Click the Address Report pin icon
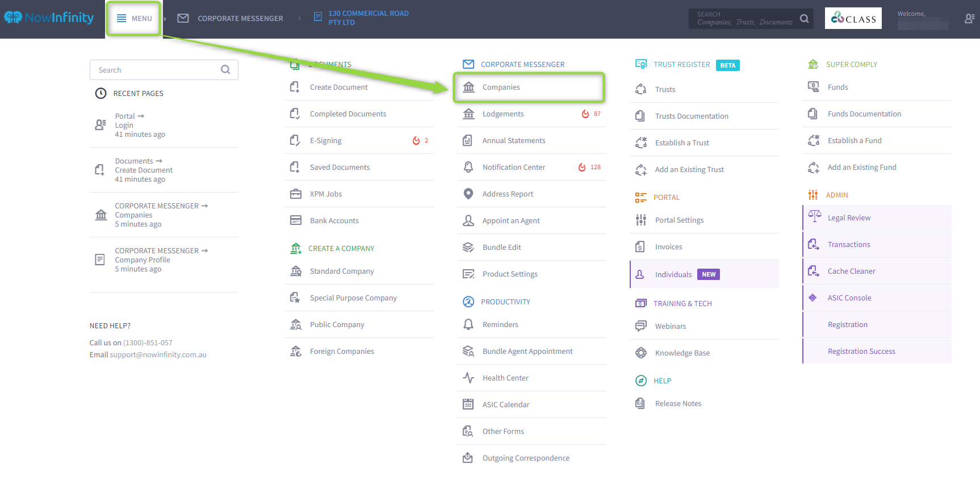The width and height of the screenshot is (980, 489). click(468, 194)
